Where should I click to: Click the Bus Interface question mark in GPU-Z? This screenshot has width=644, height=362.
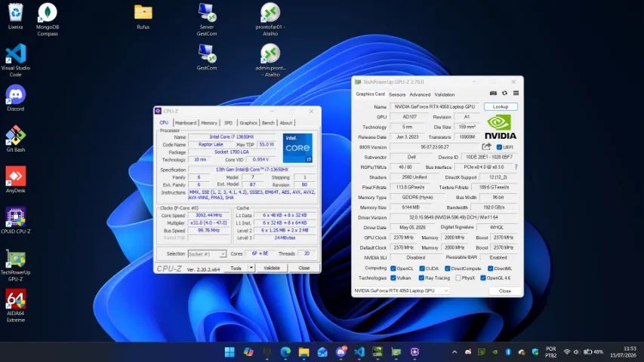516,167
